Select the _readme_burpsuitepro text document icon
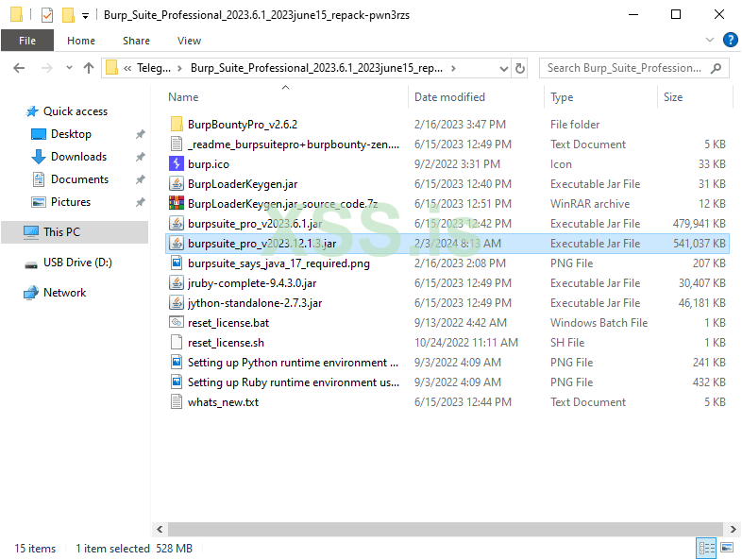The height and width of the screenshot is (560, 742). pyautogui.click(x=176, y=144)
